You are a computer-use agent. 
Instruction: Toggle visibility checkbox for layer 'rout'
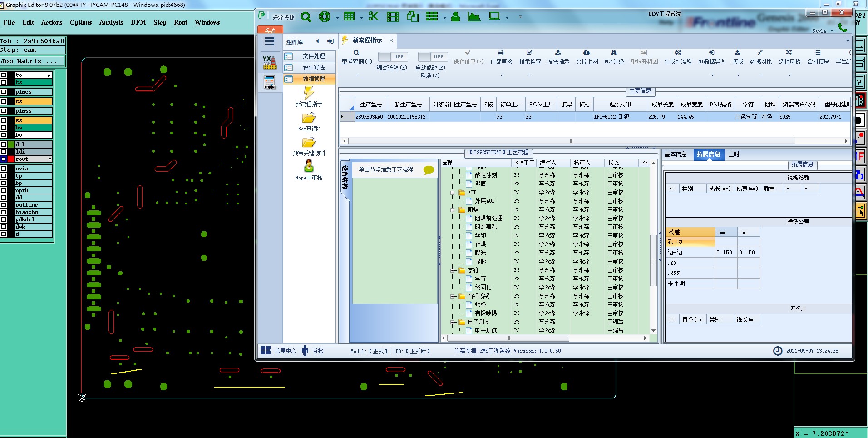pyautogui.click(x=4, y=159)
